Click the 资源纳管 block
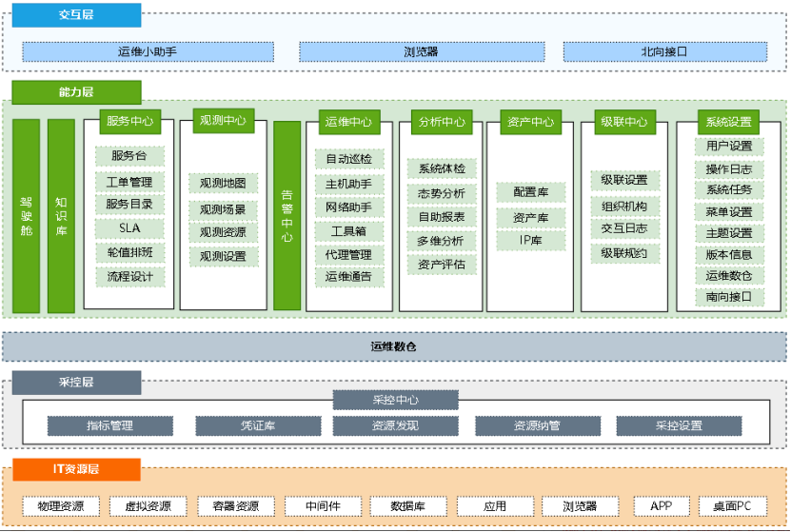This screenshot has height=532, width=791. (x=537, y=425)
